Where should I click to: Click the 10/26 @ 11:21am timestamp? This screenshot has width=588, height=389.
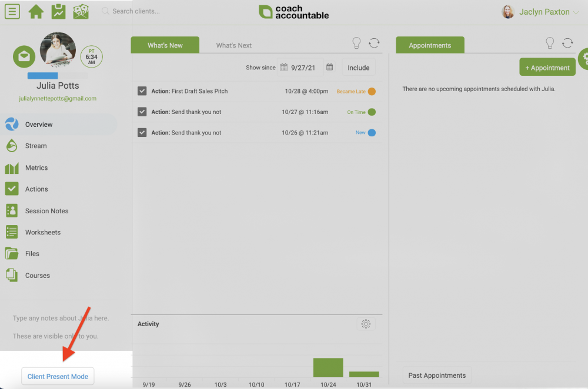pos(305,133)
